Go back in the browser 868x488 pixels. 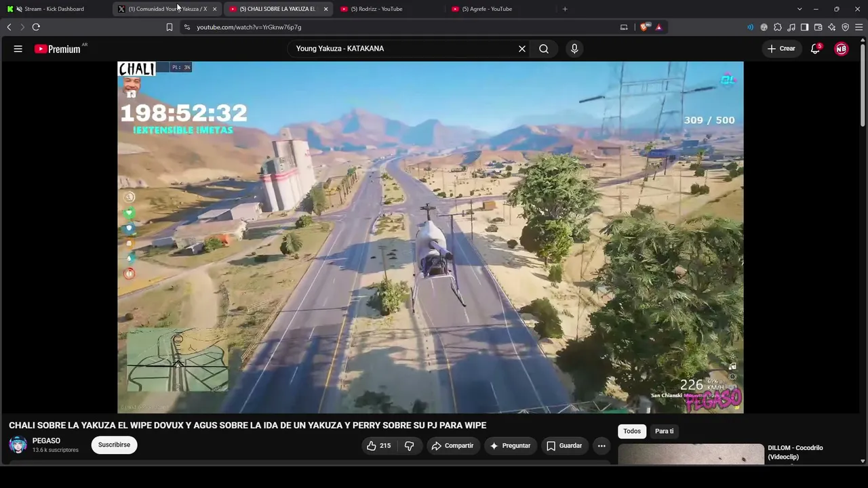[x=9, y=27]
